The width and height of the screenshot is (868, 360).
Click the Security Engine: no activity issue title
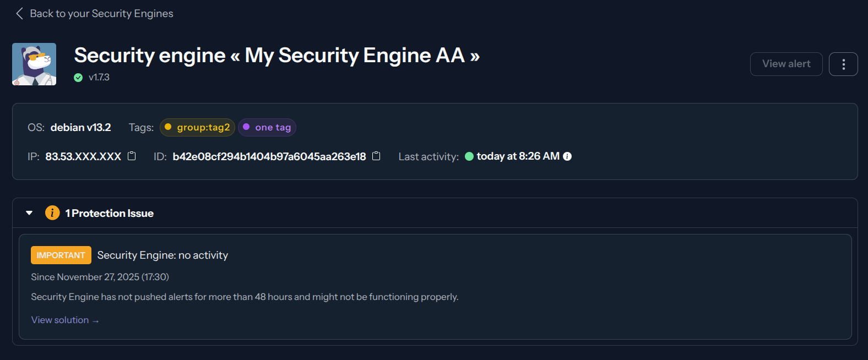[162, 255]
